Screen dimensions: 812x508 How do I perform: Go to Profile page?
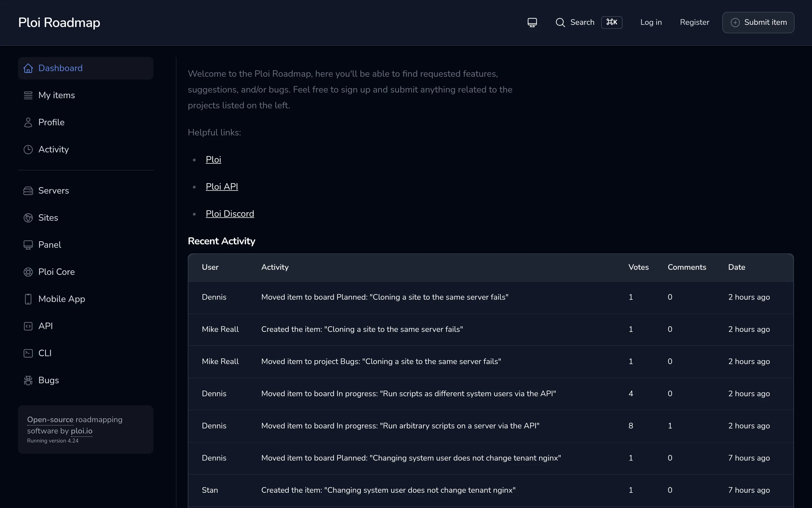coord(85,122)
